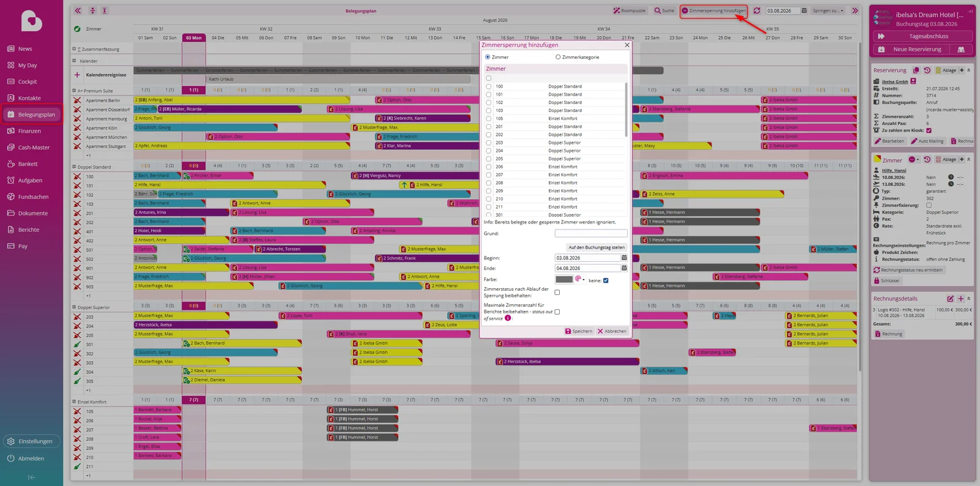Click the Speichern button

[x=579, y=331]
